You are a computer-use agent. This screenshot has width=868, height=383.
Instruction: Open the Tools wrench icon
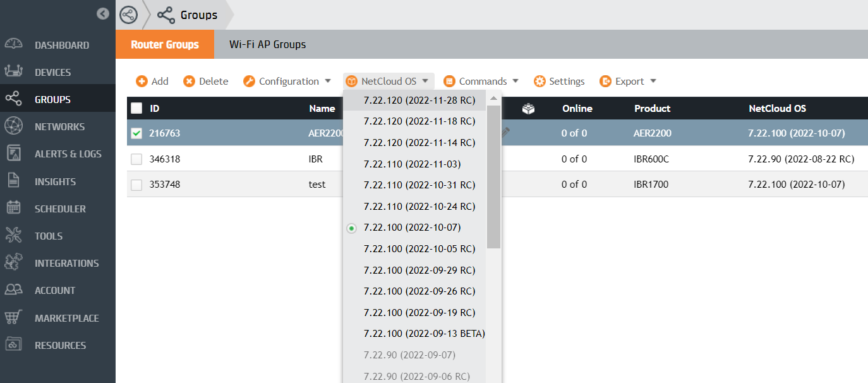click(x=14, y=236)
